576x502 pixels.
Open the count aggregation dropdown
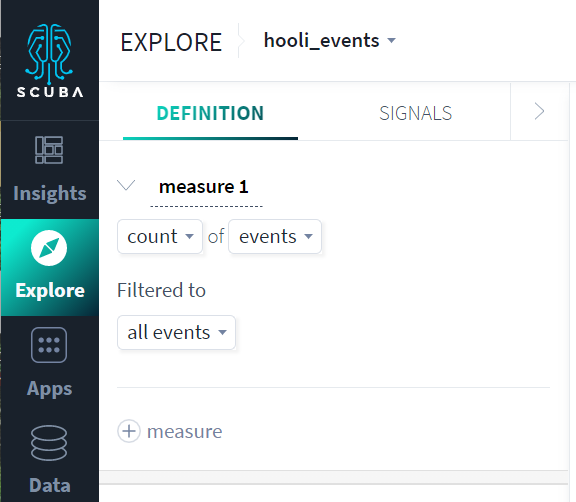(160, 236)
